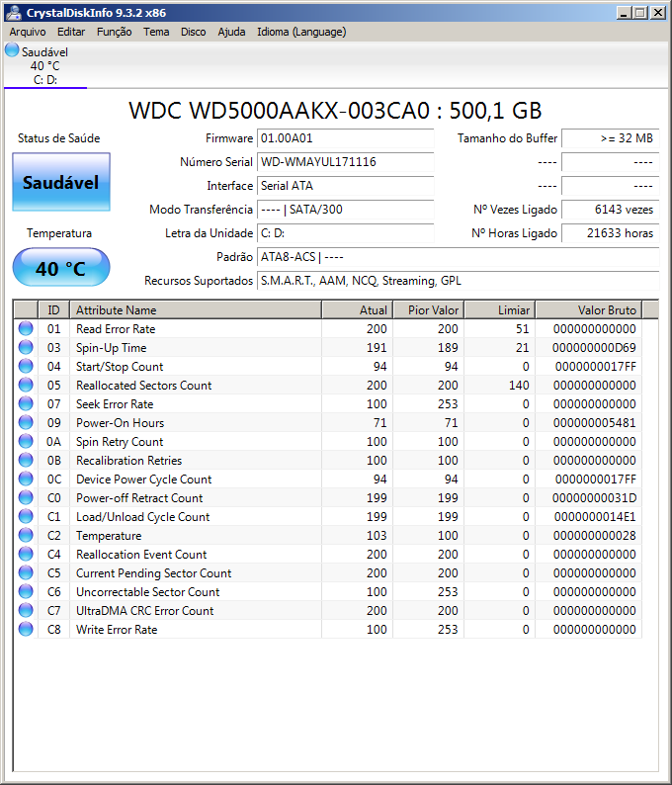Image resolution: width=672 pixels, height=785 pixels.
Task: Open the Disco menu
Action: pos(193,32)
